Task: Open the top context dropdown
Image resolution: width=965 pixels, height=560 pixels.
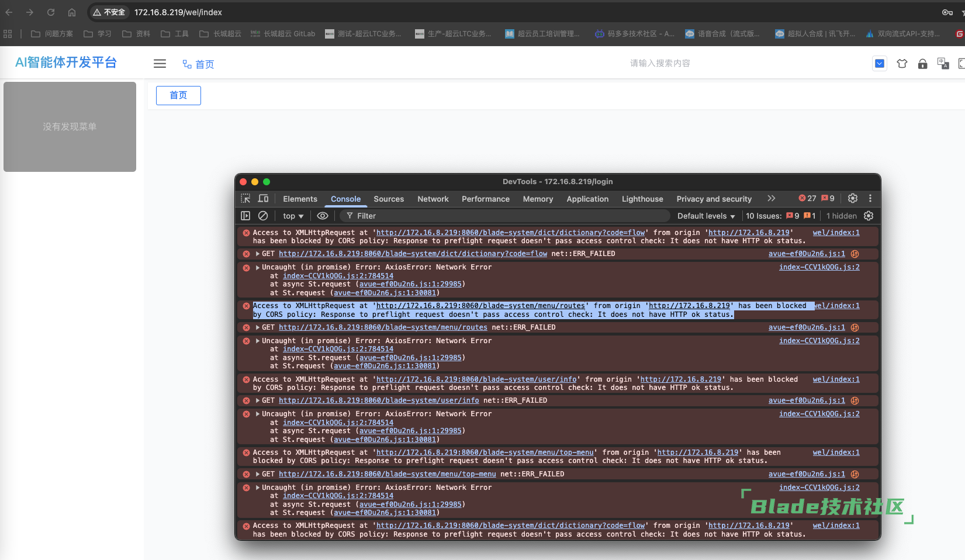Action: (x=293, y=216)
